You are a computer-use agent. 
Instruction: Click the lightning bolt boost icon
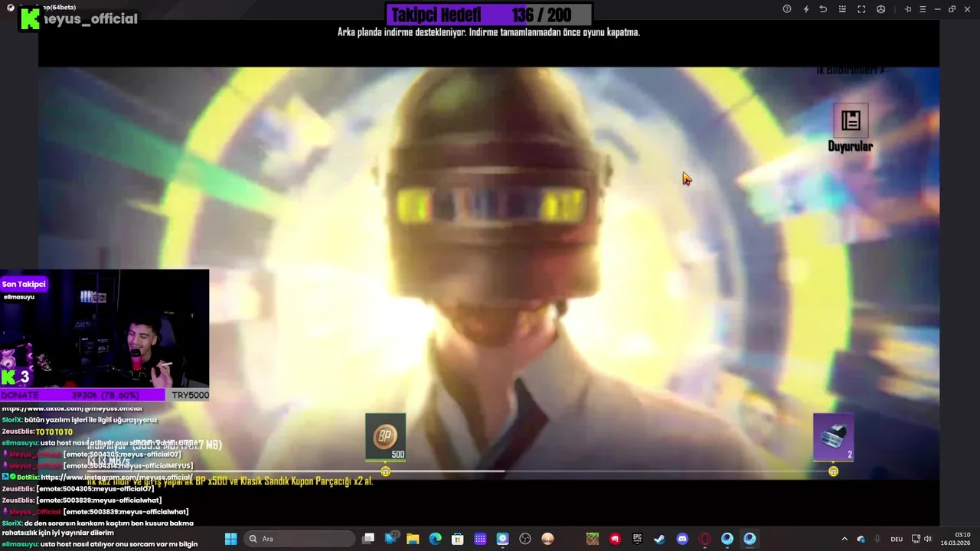(805, 9)
